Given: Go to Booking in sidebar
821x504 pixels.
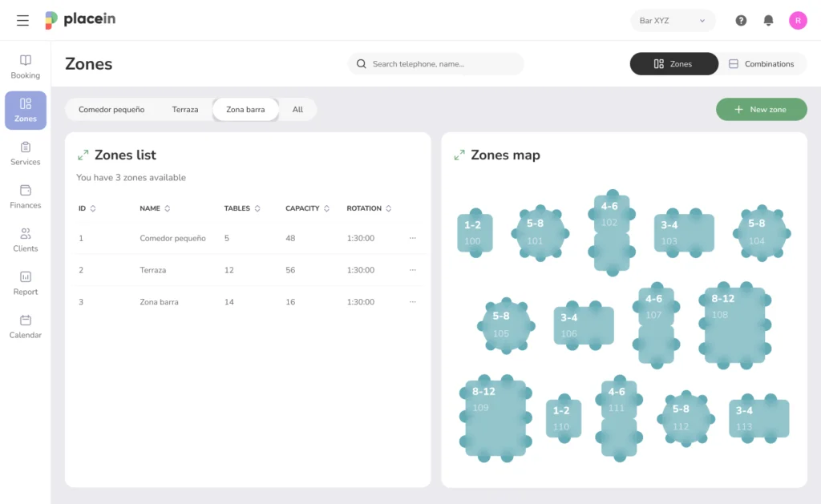Looking at the screenshot, I should point(25,67).
